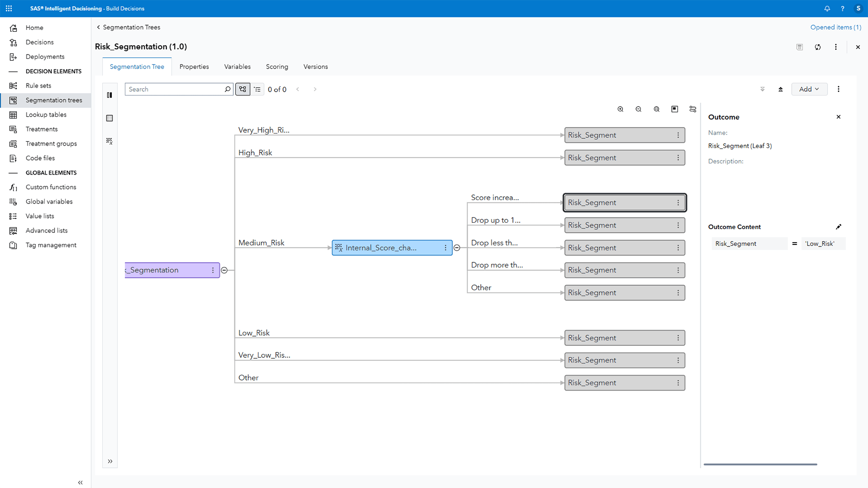Open the Scoring tab
The image size is (868, 488).
pos(277,67)
